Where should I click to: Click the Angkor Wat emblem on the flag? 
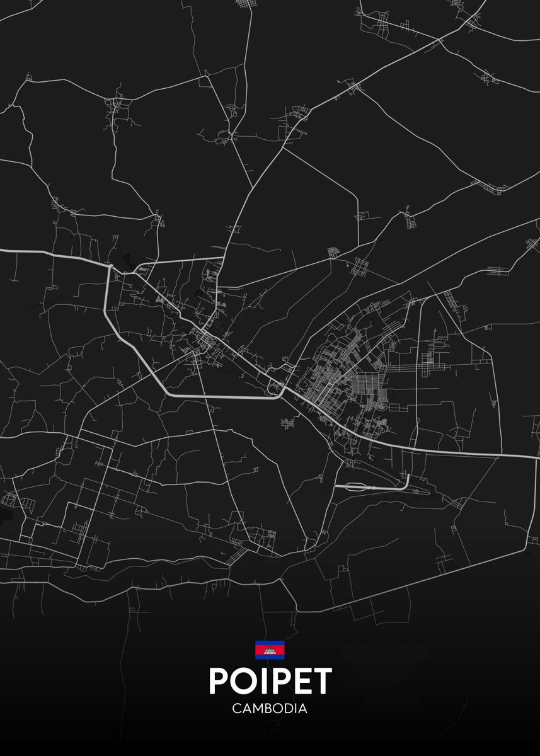[x=270, y=650]
